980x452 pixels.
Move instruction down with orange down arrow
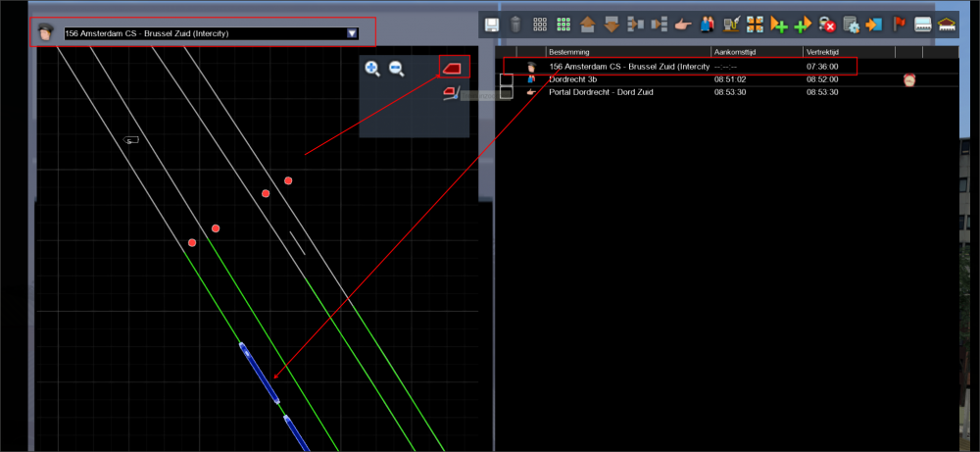pyautogui.click(x=611, y=24)
